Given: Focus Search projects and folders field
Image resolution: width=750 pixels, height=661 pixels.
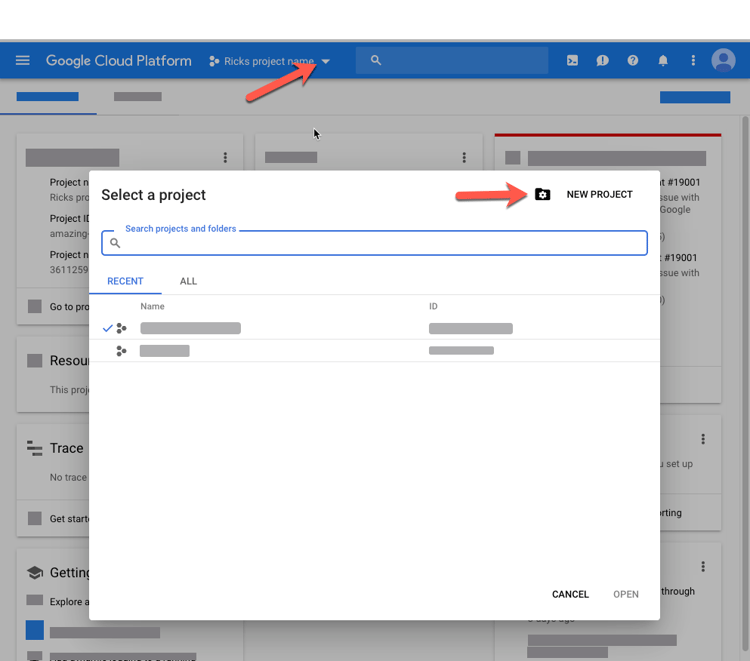Looking at the screenshot, I should 374,243.
